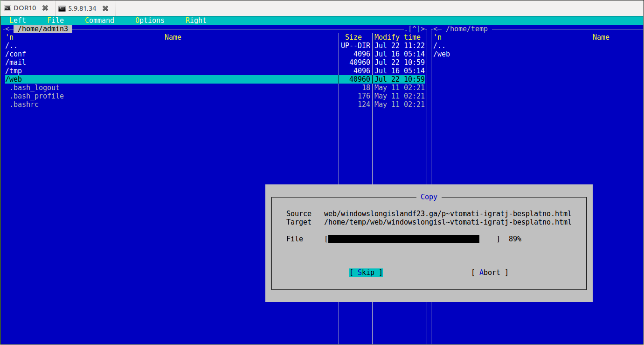Click size 124 of .bashrc
This screenshot has height=345, width=644.
364,105
